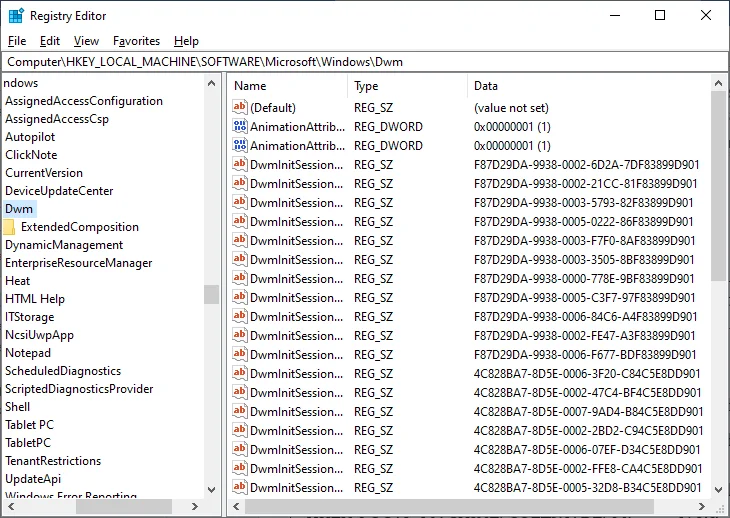Viewport: 730px width, 518px height.
Task: Click values pane scroll-up arrow
Action: pyautogui.click(x=718, y=83)
